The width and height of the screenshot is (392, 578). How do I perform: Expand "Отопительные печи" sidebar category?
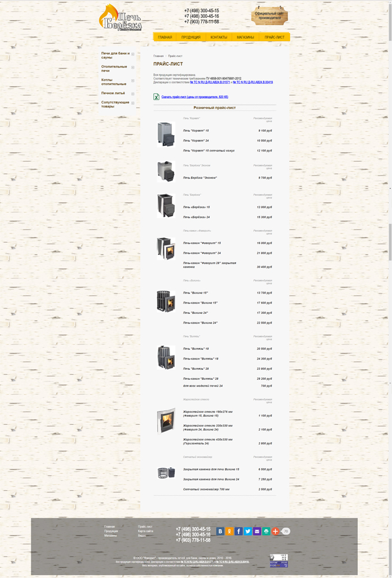point(133,68)
